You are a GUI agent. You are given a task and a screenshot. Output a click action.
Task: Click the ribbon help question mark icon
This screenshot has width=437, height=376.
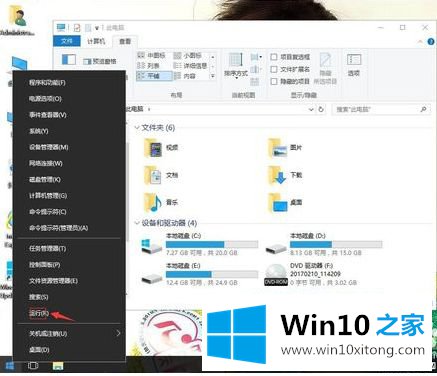431,42
